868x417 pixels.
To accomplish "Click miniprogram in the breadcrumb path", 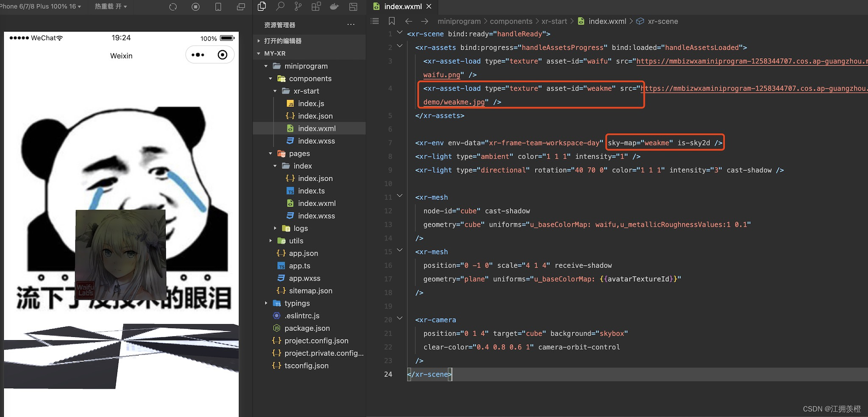I will tap(459, 21).
